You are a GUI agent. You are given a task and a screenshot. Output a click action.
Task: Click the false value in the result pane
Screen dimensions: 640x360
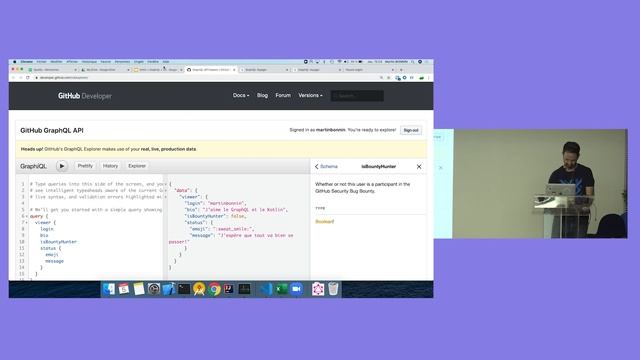(237, 216)
